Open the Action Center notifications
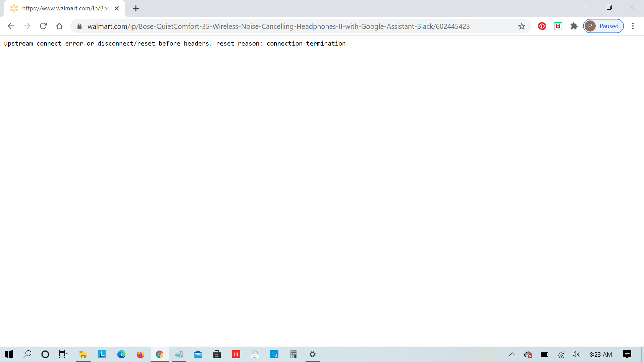The image size is (644, 362). coord(627,354)
